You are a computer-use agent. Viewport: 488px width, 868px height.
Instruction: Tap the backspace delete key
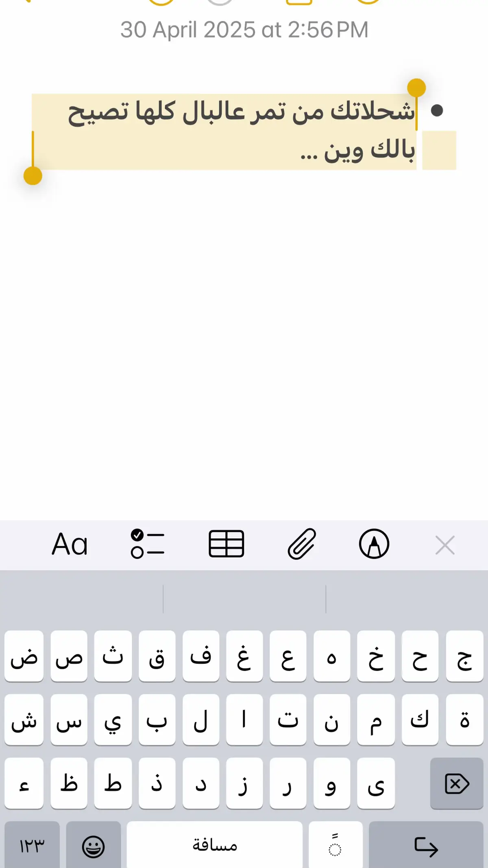pos(457,783)
